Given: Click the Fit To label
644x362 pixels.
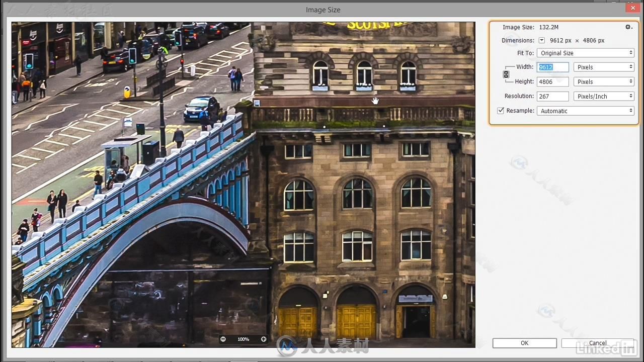Looking at the screenshot, I should coord(526,53).
